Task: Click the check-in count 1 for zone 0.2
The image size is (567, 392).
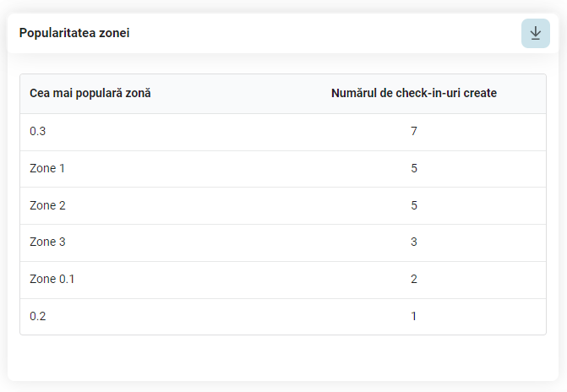Action: click(x=414, y=316)
